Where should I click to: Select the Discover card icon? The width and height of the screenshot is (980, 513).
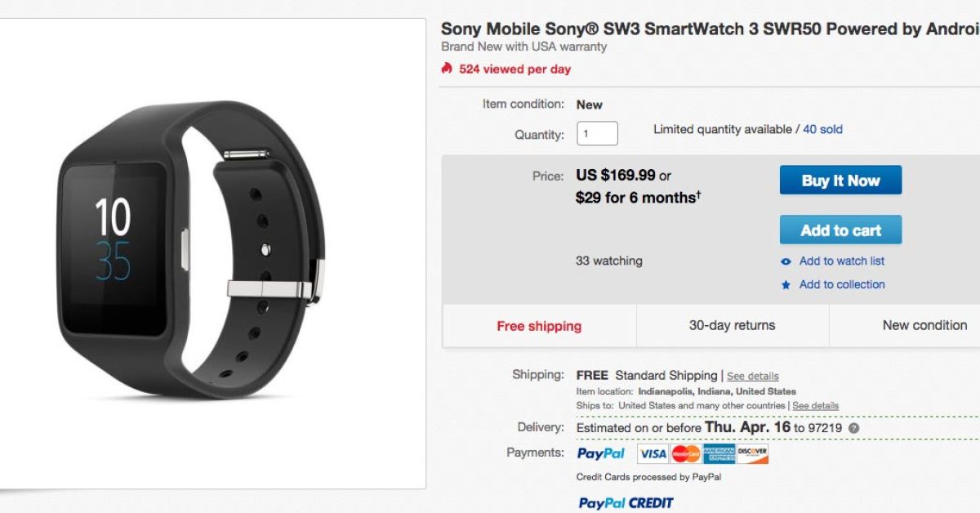[x=753, y=453]
